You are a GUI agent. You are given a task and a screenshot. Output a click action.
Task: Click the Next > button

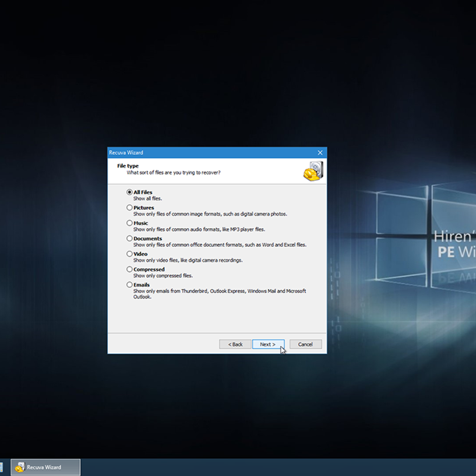[268, 344]
